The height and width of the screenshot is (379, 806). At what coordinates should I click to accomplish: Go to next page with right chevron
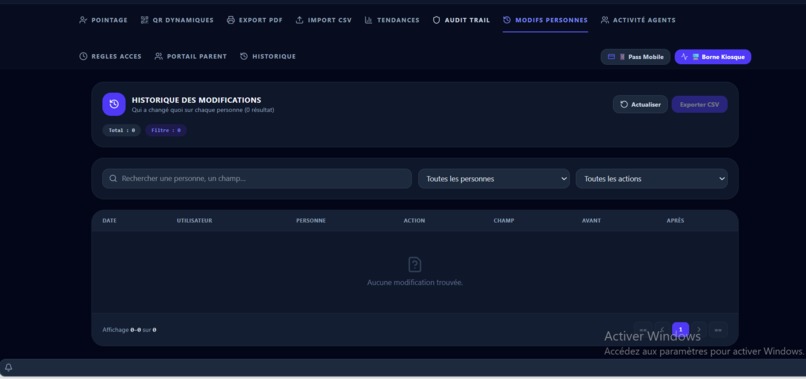(x=699, y=330)
